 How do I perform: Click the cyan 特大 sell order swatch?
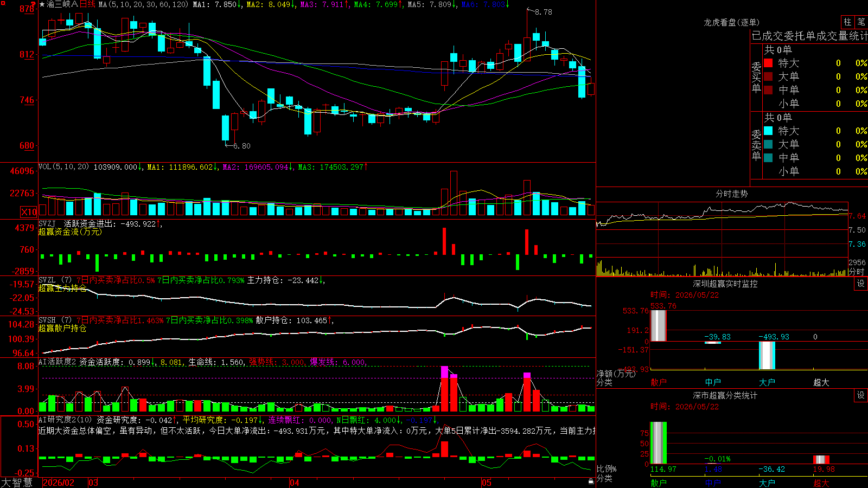click(768, 131)
